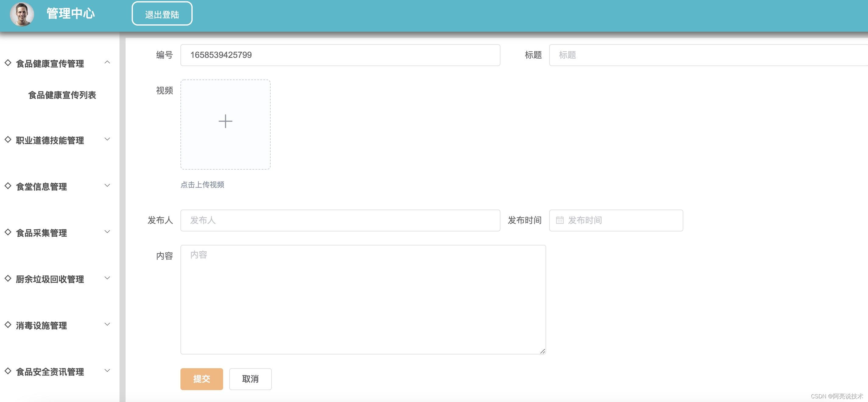
Task: Click diamond icon beside 职业道德技能管理
Action: (x=8, y=139)
